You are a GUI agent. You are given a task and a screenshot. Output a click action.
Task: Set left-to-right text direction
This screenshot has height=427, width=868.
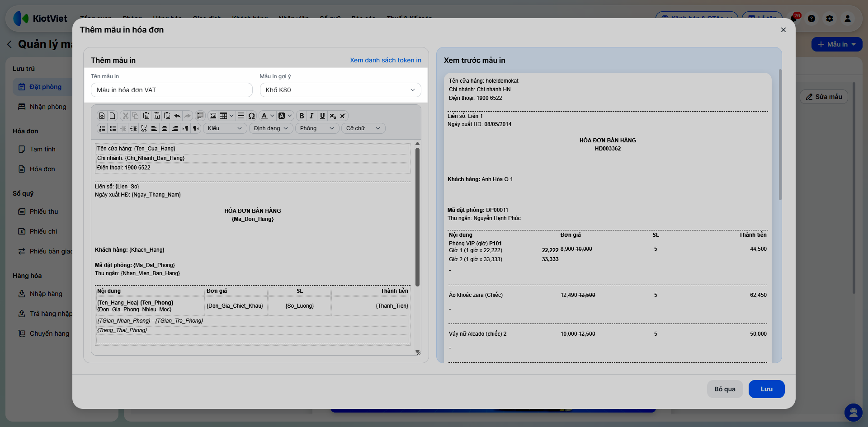[x=185, y=128]
